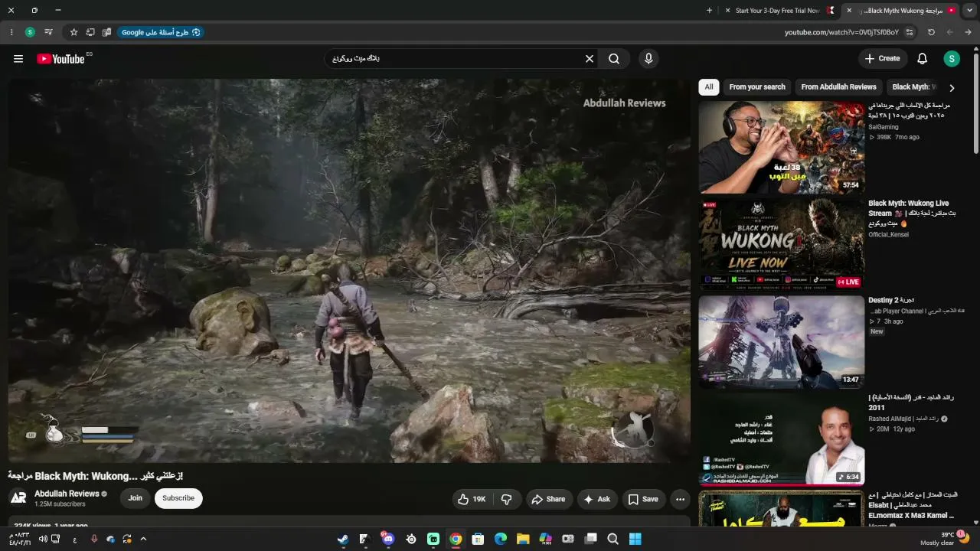
Task: Open the YouTube notifications bell
Action: point(923,59)
